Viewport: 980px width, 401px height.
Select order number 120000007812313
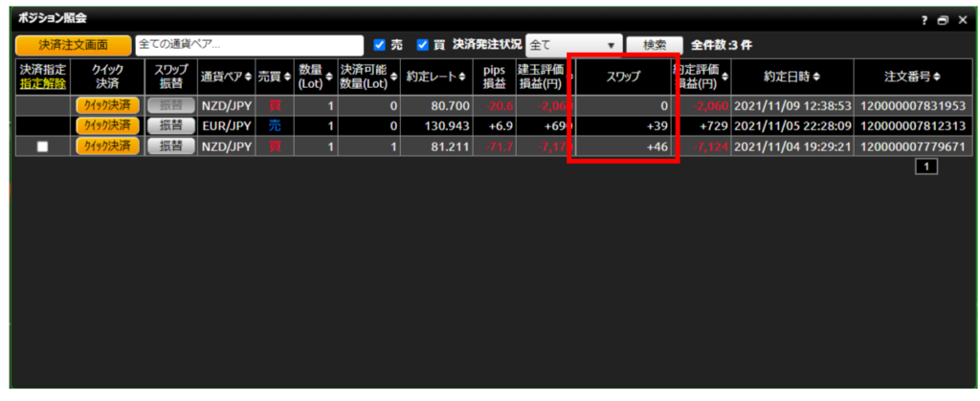[x=913, y=126]
